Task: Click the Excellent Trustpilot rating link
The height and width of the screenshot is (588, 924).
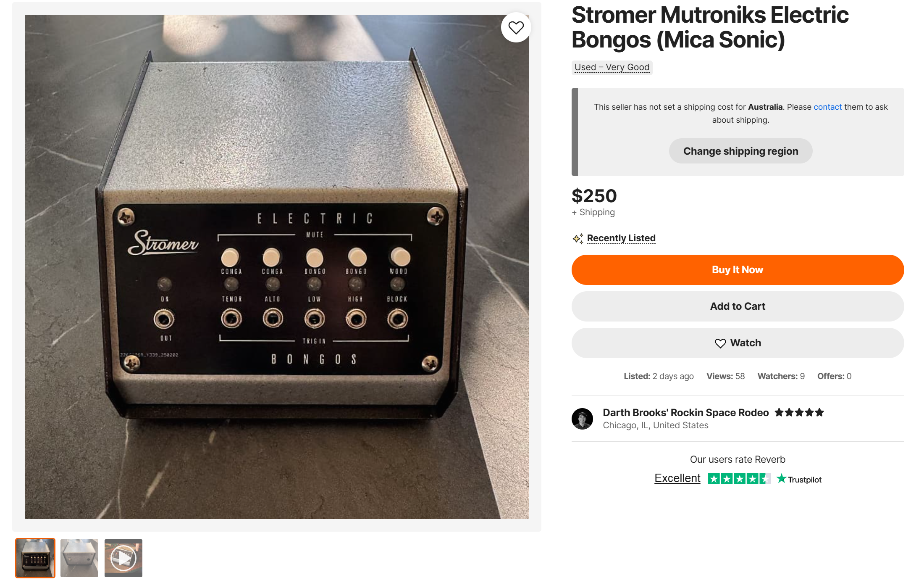Action: [x=677, y=478]
